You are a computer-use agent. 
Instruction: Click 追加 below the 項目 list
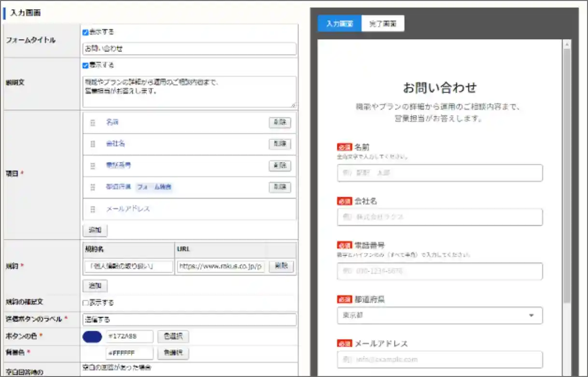[95, 231]
